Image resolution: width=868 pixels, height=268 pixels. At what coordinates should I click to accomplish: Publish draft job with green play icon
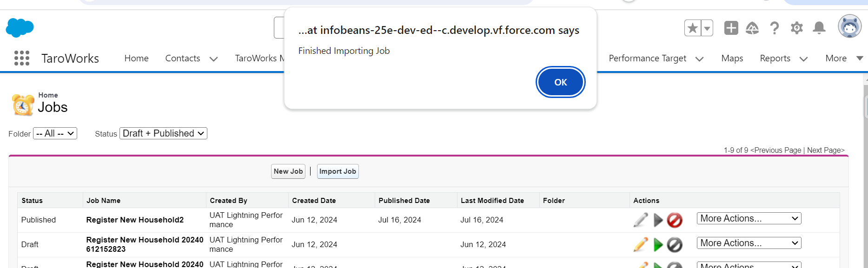coord(658,244)
